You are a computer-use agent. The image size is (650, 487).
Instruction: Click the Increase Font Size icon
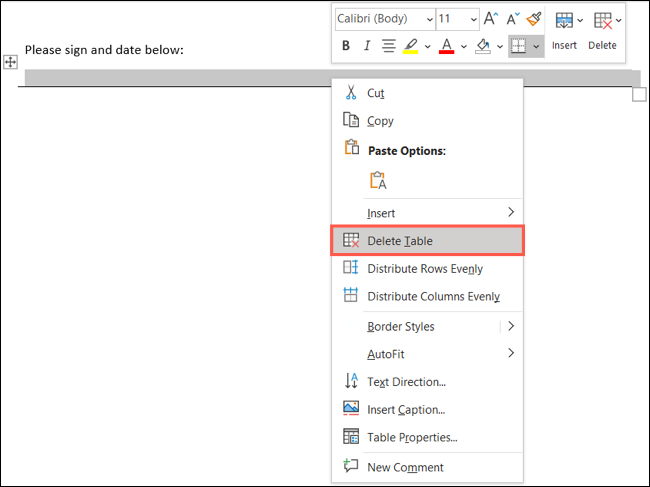coord(490,19)
